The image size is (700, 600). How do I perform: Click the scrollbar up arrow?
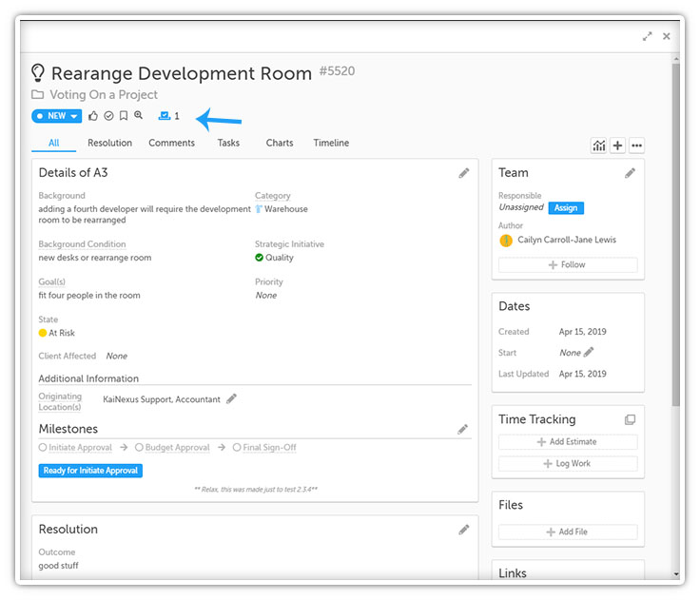pos(676,59)
